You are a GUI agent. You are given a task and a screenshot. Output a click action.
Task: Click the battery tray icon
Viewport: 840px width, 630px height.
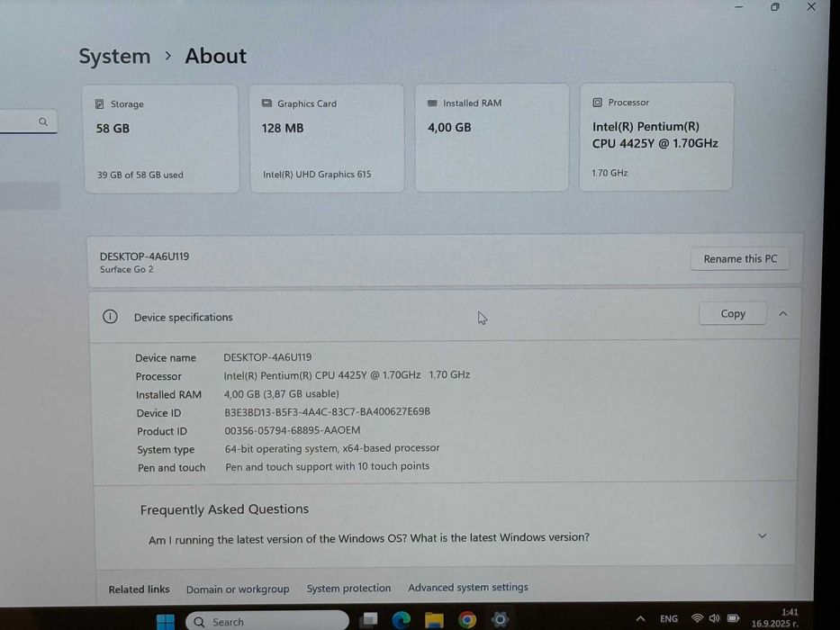click(734, 618)
